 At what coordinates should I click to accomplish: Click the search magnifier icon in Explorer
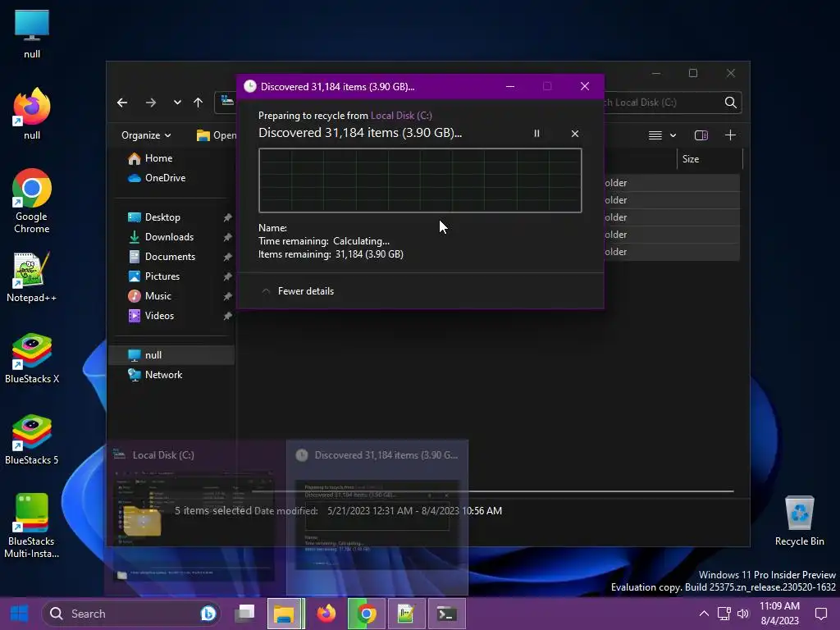point(731,103)
